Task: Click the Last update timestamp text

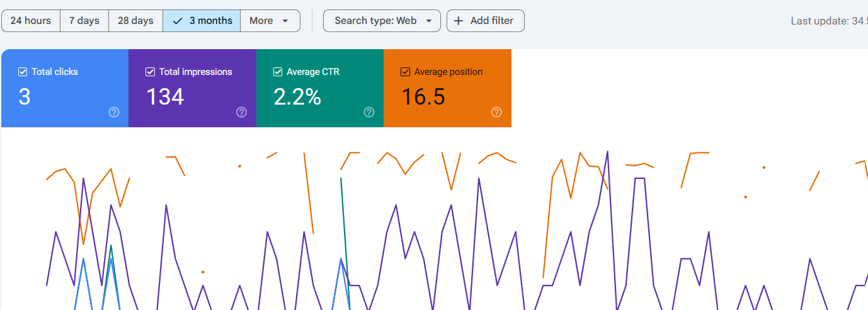Action: coord(828,21)
